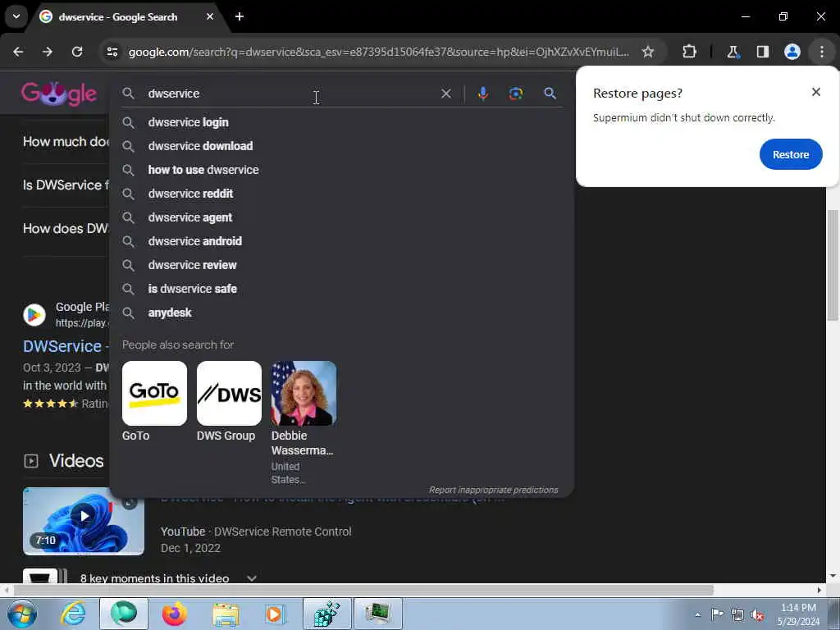Viewport: 840px width, 630px height.
Task: Choose suggestion dwservice review
Action: click(x=341, y=265)
